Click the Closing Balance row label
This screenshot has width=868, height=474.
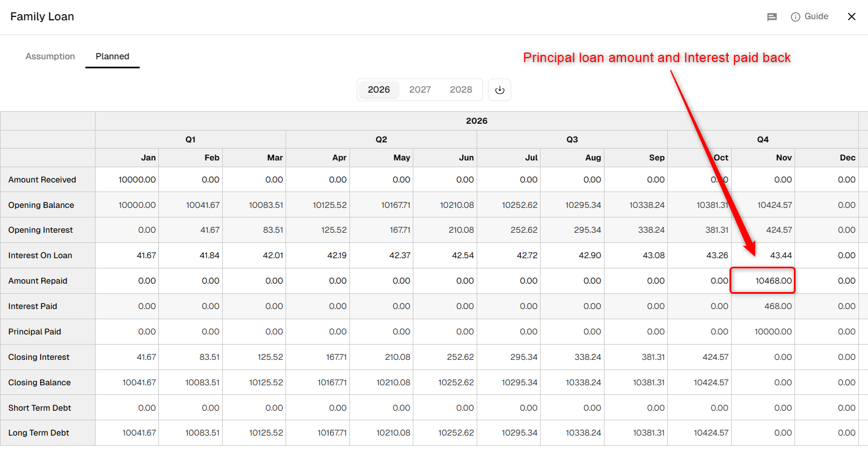coord(40,382)
